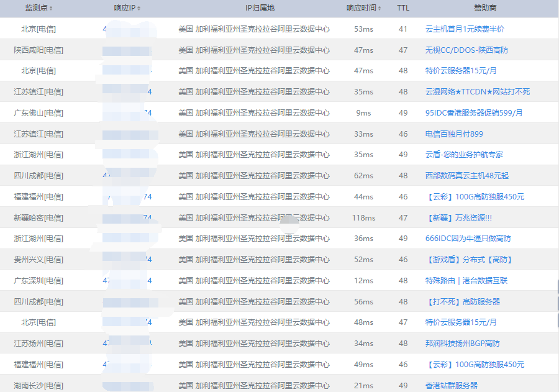The image size is (559, 392).
Task: Select the 广东深圳[电信] monitoring point
Action: tap(39, 280)
